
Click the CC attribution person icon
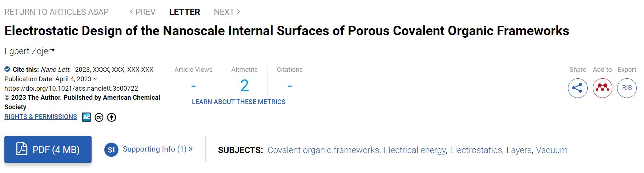pos(112,118)
